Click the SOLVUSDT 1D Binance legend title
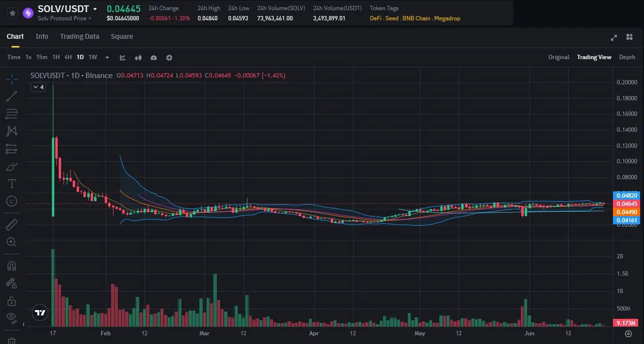The width and height of the screenshot is (644, 344). click(71, 76)
